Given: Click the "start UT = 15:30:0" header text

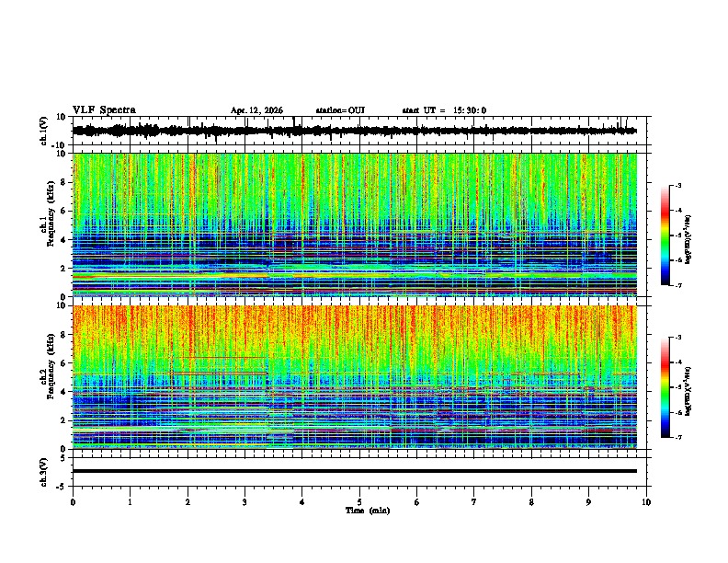Looking at the screenshot, I should point(444,110).
